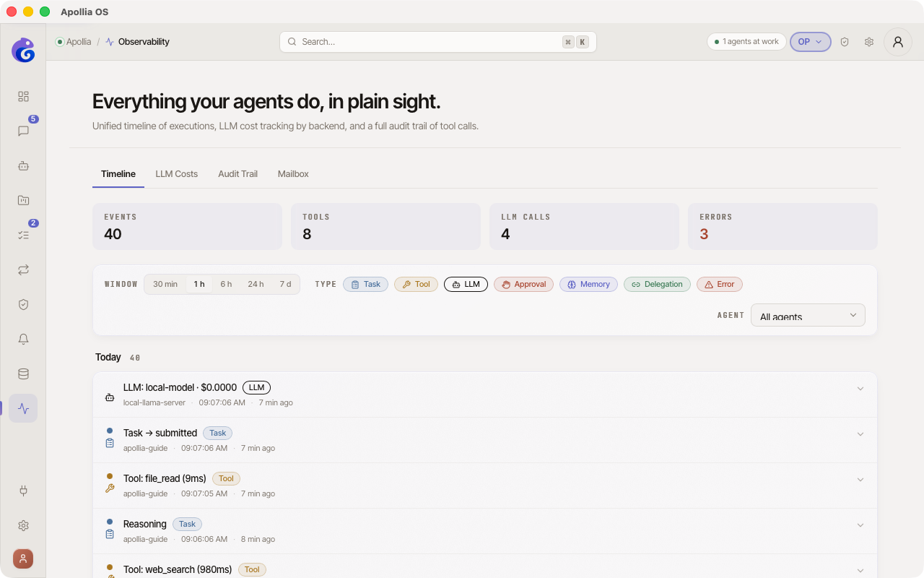Click the LLM Calls 4 stat card
Image resolution: width=924 pixels, height=578 pixels.
pos(584,227)
